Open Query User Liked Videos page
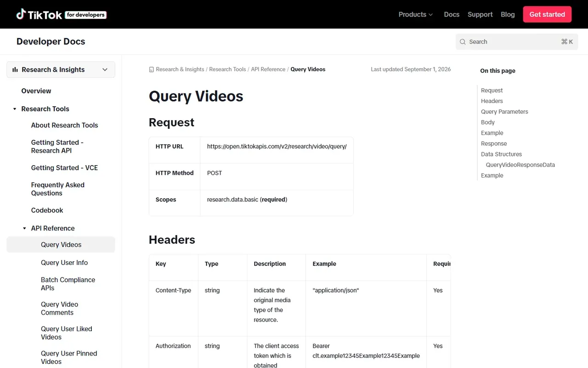 (x=67, y=333)
